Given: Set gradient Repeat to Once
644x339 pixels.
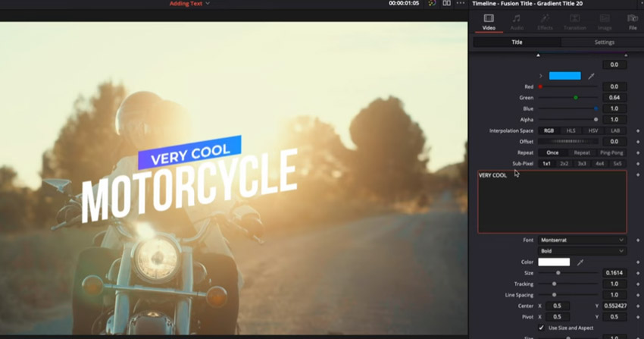Looking at the screenshot, I should point(552,152).
